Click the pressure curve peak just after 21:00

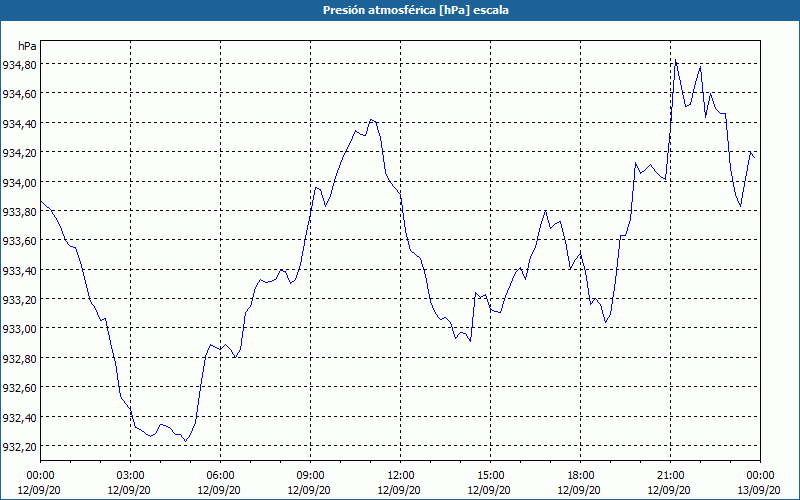(676, 61)
